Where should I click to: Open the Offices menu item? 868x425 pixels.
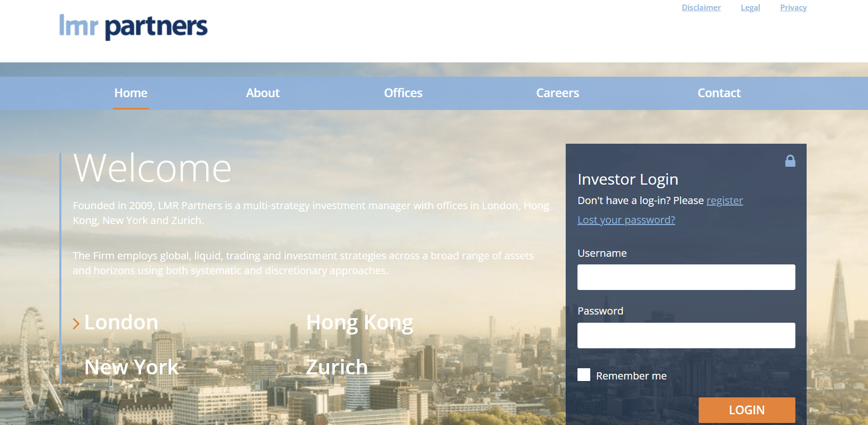click(403, 93)
